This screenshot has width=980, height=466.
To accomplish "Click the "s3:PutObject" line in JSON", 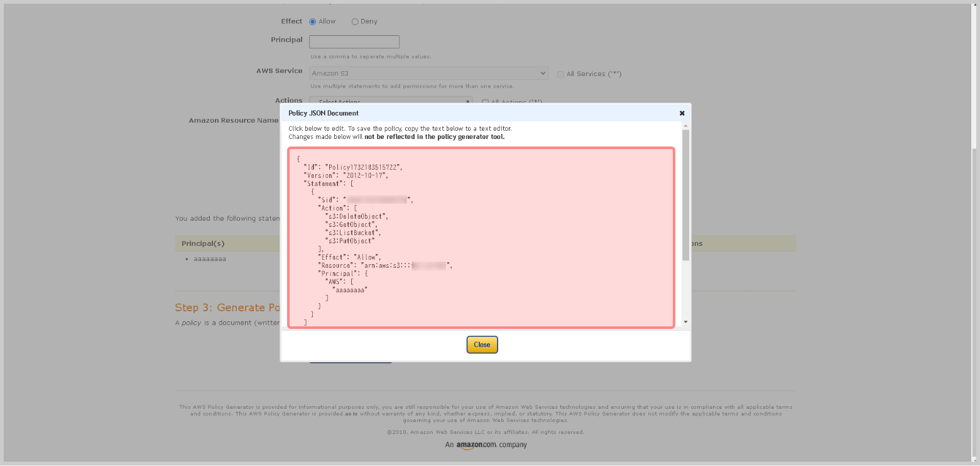I will 349,241.
